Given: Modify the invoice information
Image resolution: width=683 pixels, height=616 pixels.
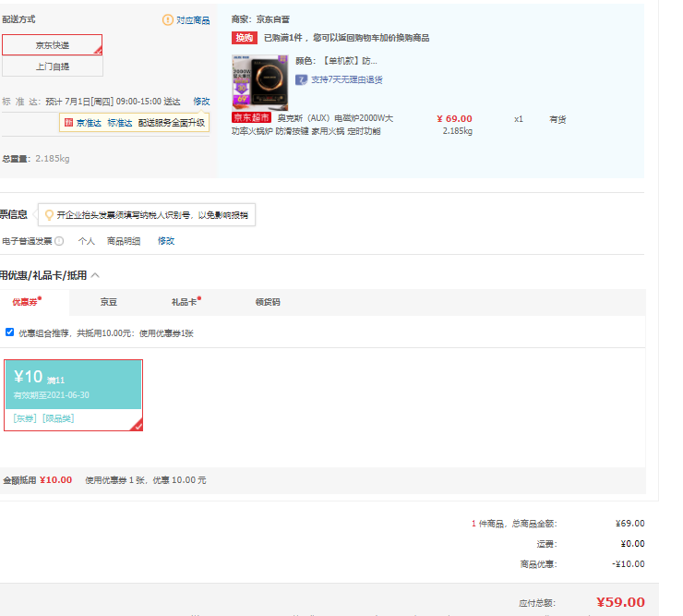Looking at the screenshot, I should click(166, 241).
